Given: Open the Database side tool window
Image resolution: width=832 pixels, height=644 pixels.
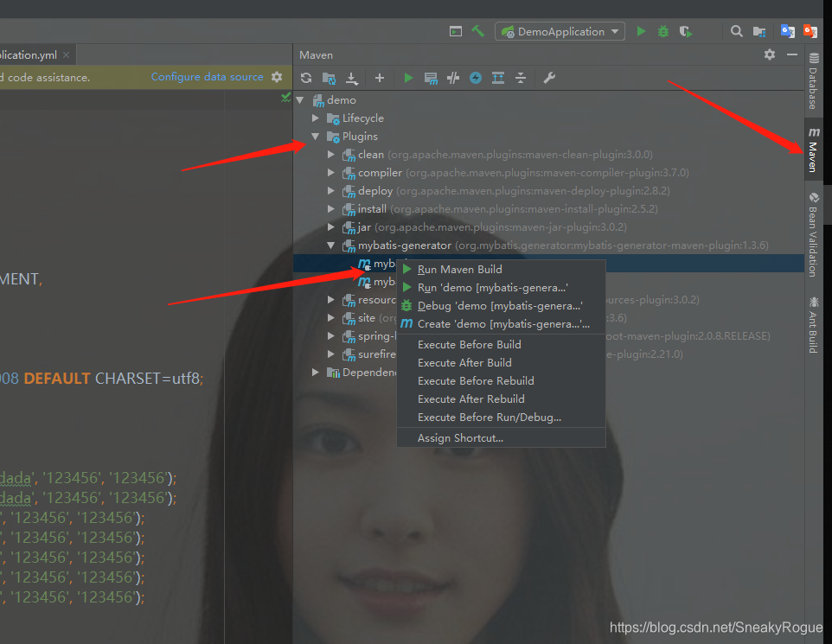Looking at the screenshot, I should [x=814, y=80].
